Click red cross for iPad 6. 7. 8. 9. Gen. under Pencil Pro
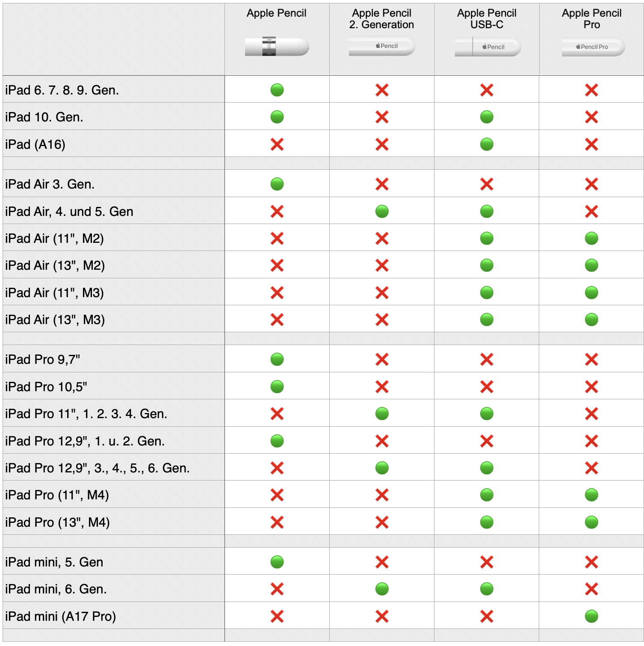The height and width of the screenshot is (646, 644). 591,90
